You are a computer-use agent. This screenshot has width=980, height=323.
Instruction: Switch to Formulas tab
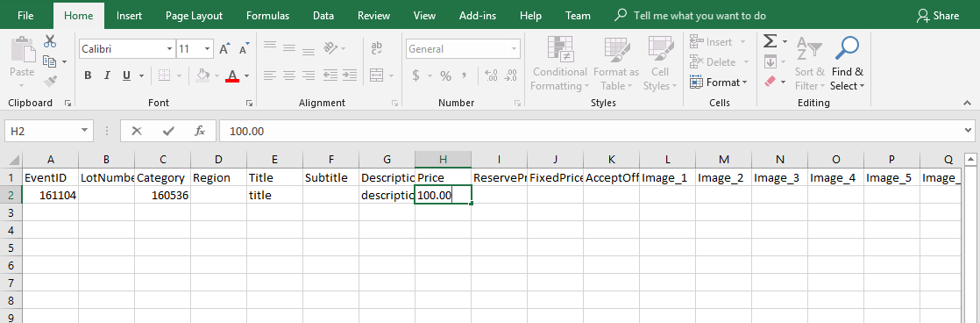(x=267, y=16)
